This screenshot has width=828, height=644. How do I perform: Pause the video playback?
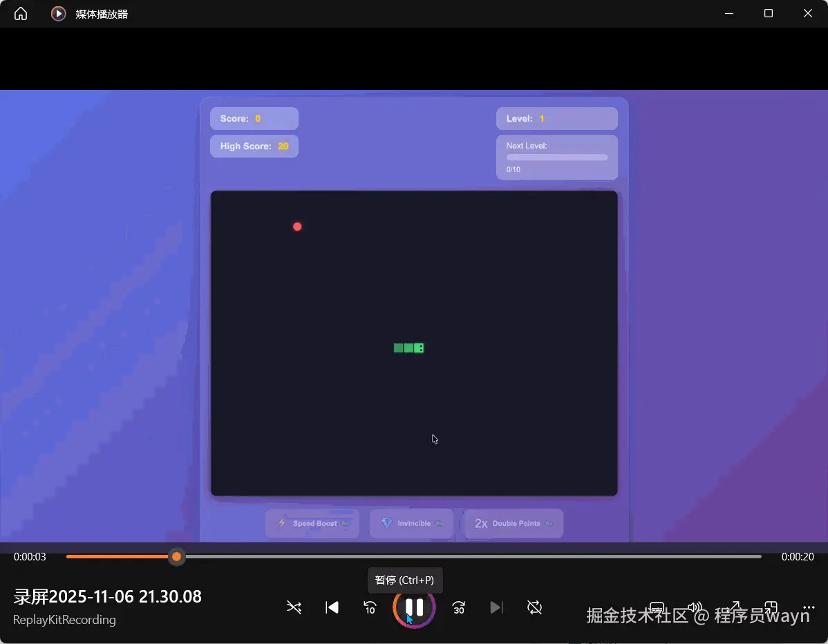414,607
